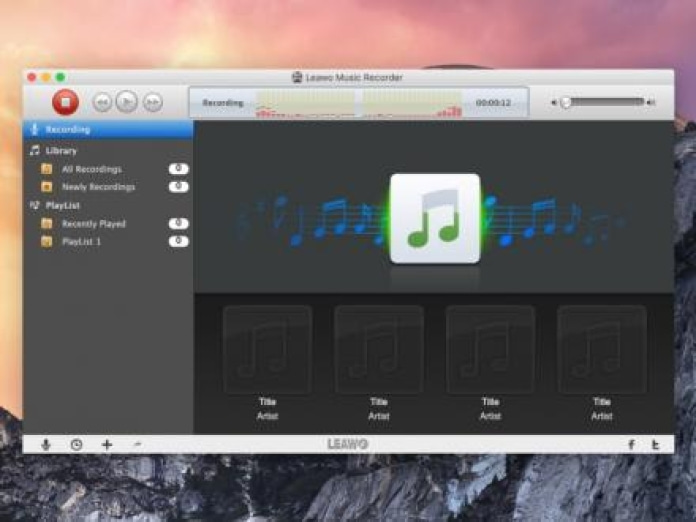Viewport: 696px width, 522px height.
Task: Click the microphone icon beside Recording
Action: click(35, 129)
